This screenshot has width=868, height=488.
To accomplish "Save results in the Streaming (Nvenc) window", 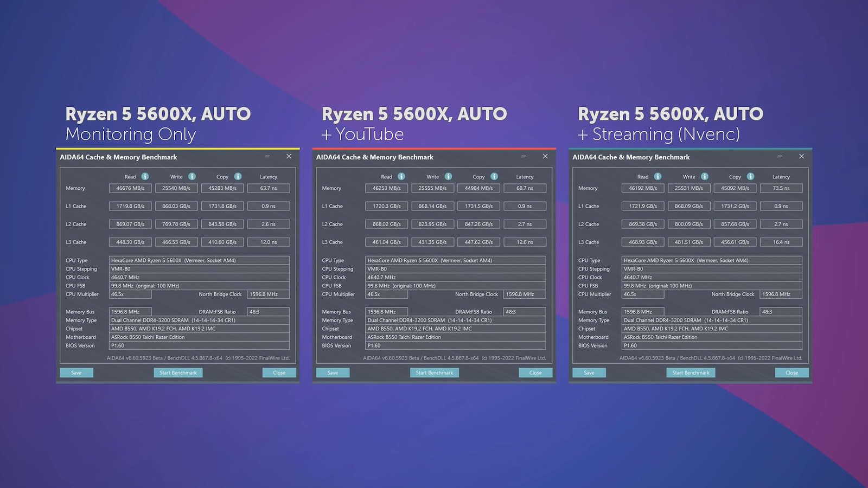I will tap(589, 373).
